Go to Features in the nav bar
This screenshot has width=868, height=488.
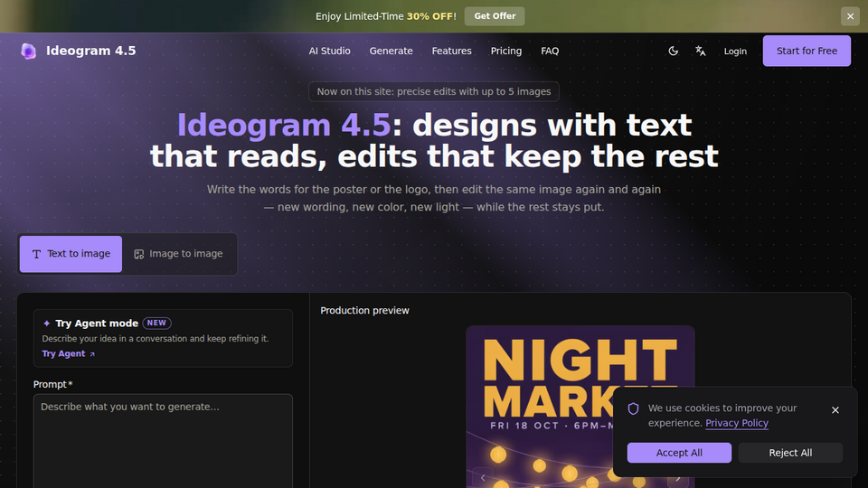point(452,51)
